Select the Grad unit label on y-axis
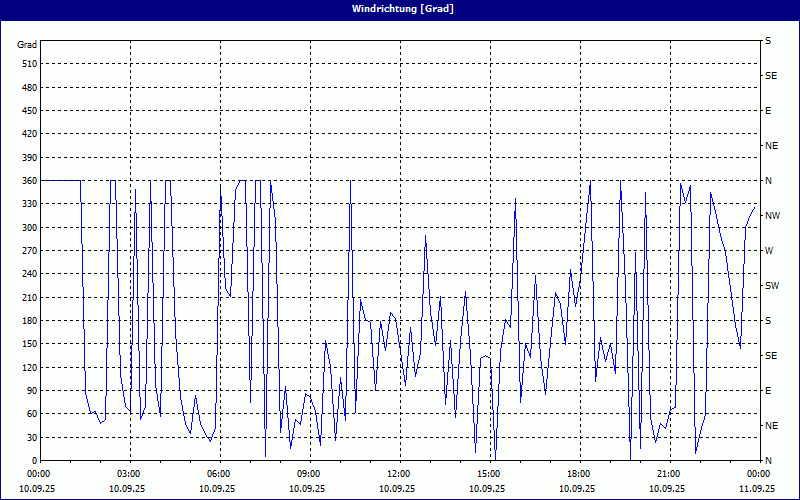This screenshot has width=800, height=500. [x=27, y=45]
